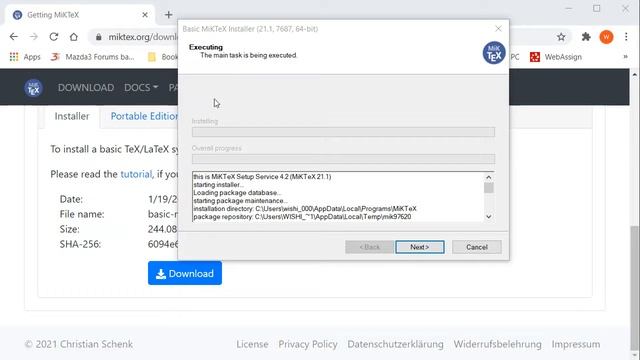Open the extensions puzzle icon
Screen dimensions: 640x360
click(x=586, y=37)
